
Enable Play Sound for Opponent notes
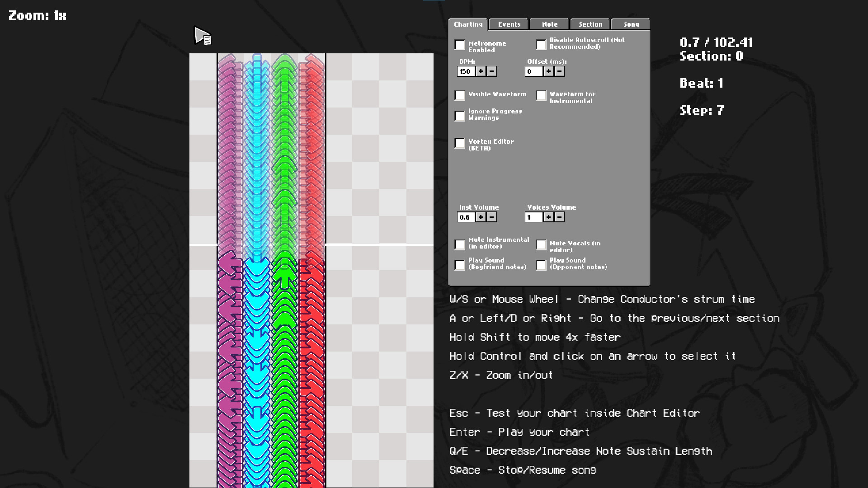[541, 265]
